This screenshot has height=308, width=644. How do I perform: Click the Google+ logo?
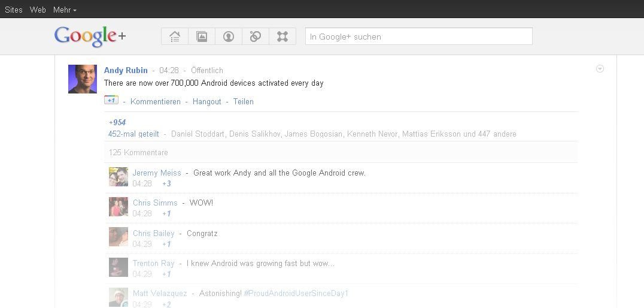(90, 37)
